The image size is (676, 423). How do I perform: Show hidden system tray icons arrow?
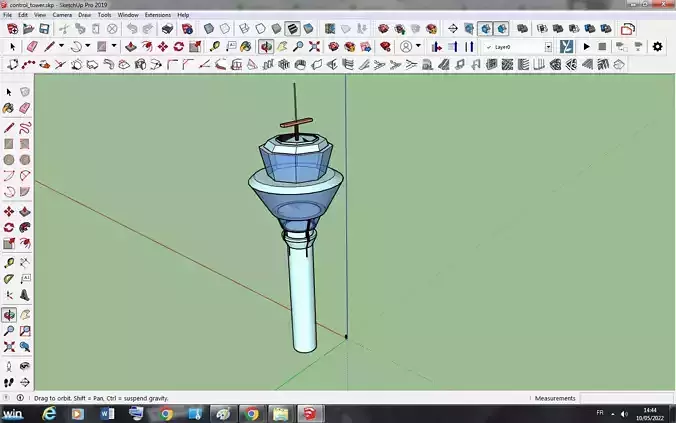click(613, 414)
